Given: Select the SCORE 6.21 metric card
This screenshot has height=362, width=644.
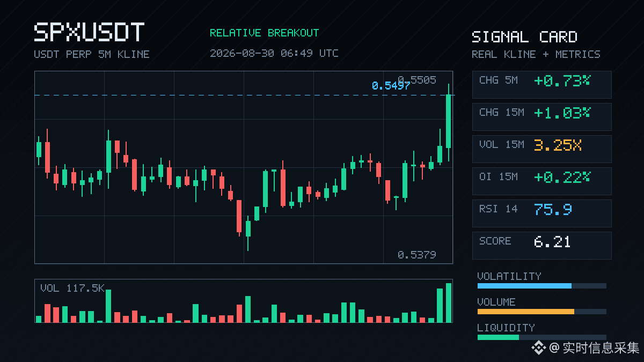Looking at the screenshot, I should [542, 246].
